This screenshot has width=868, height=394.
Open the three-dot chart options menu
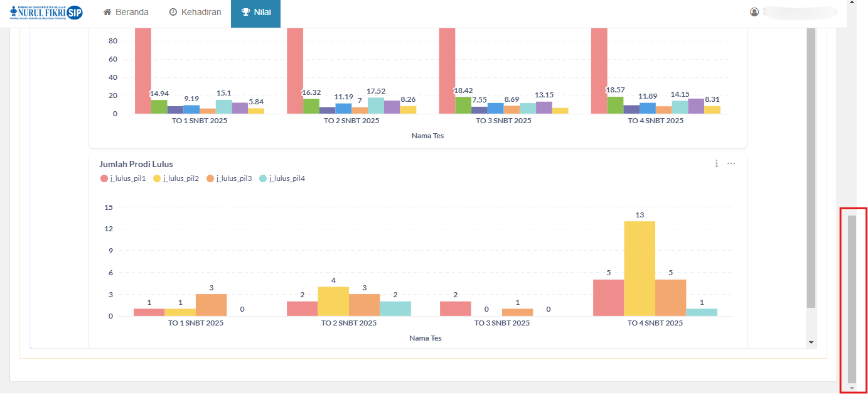(x=731, y=163)
